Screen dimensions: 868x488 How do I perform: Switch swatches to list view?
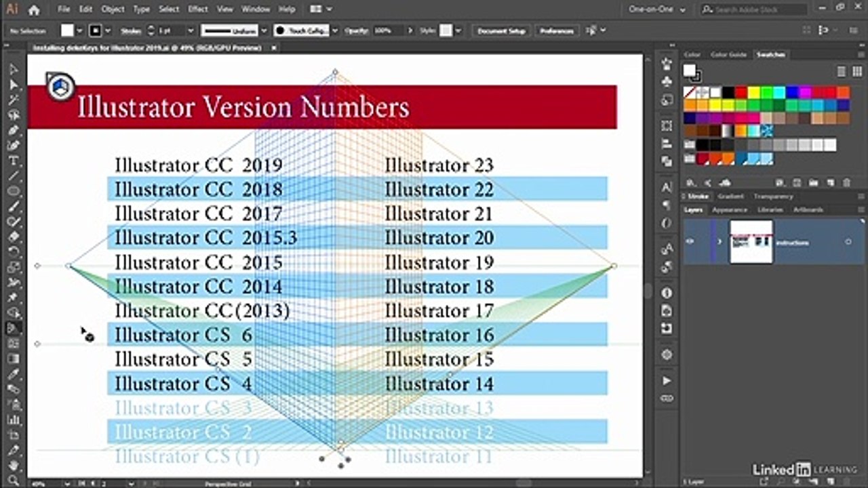tap(841, 71)
